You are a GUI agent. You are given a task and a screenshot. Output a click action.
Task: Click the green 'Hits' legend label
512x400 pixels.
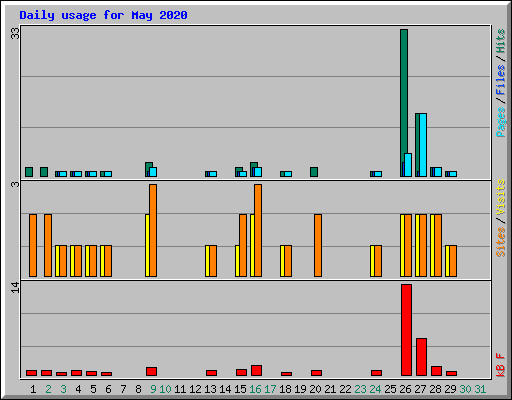[x=500, y=41]
